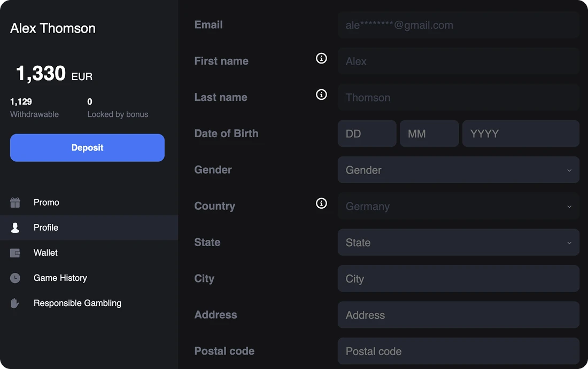Click the City input field
Viewport: 588px width, 369px height.
point(458,279)
